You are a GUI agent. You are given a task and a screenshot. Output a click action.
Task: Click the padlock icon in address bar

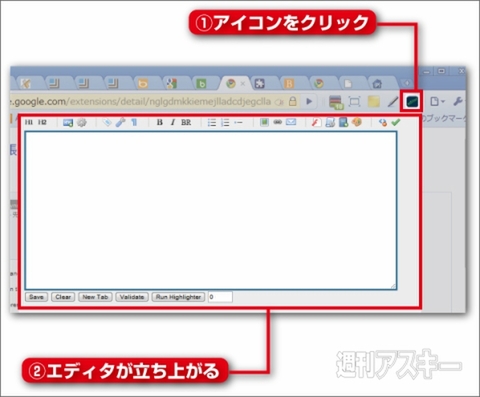point(293,101)
